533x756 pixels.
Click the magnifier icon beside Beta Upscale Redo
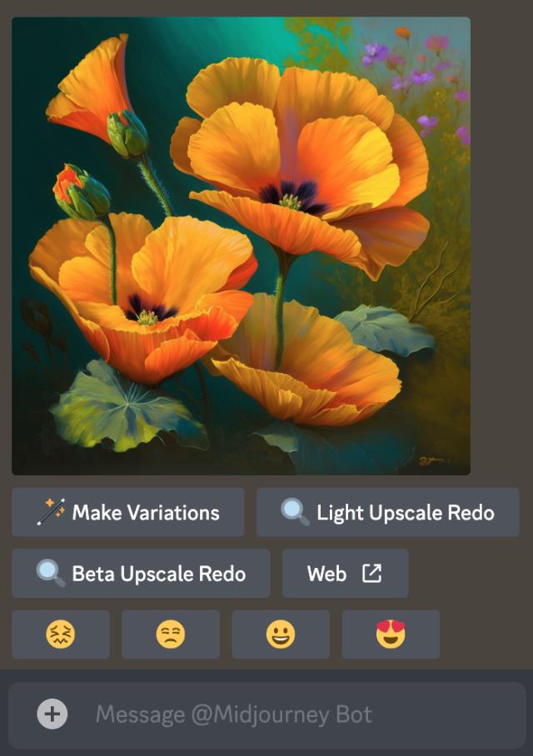[51, 574]
